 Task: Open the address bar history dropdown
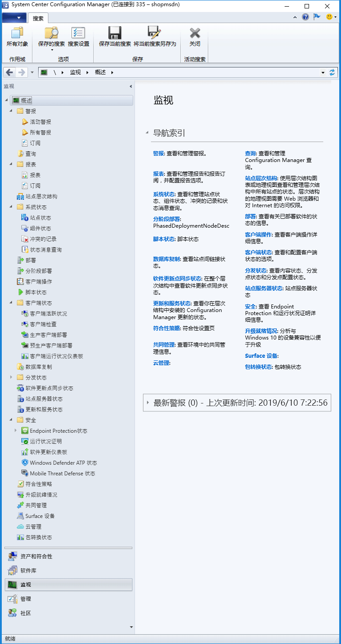point(323,72)
